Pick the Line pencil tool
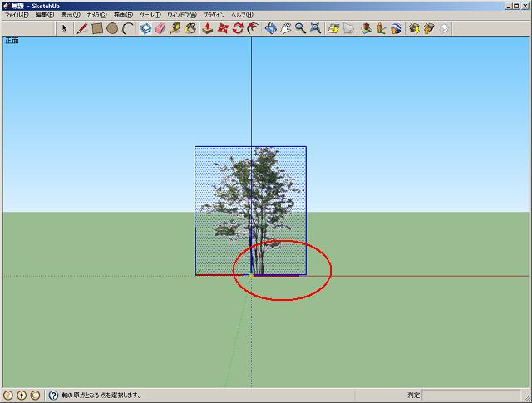532x403 pixels. point(82,28)
